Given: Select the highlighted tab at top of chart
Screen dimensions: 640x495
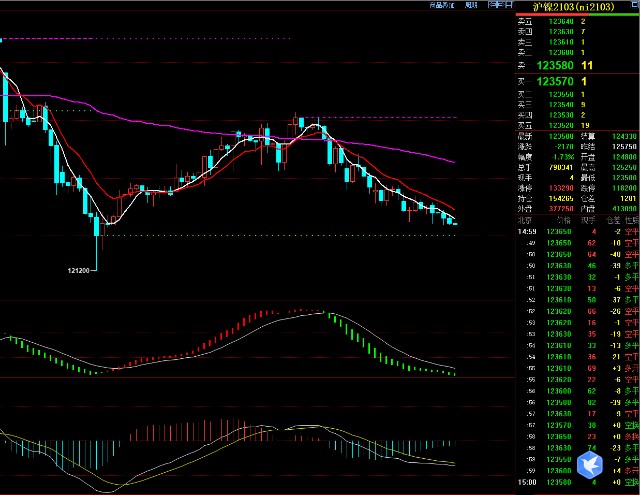Looking at the screenshot, I should coord(499,5).
